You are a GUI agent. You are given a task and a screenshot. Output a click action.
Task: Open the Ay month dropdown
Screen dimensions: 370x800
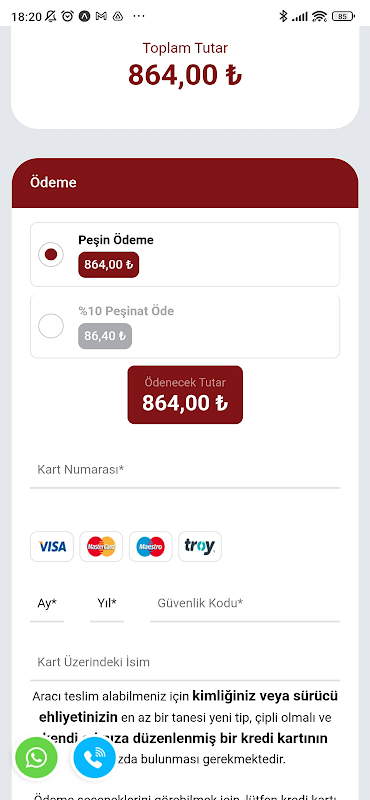click(47, 607)
